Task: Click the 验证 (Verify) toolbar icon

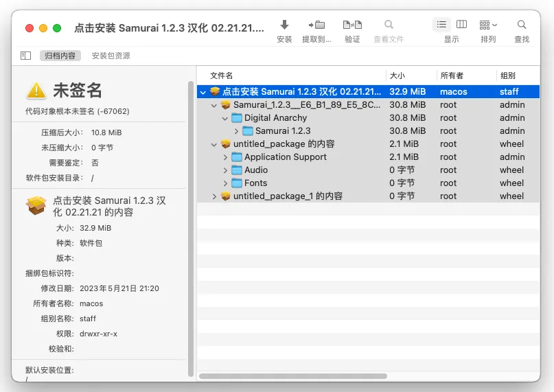Action: pyautogui.click(x=352, y=25)
